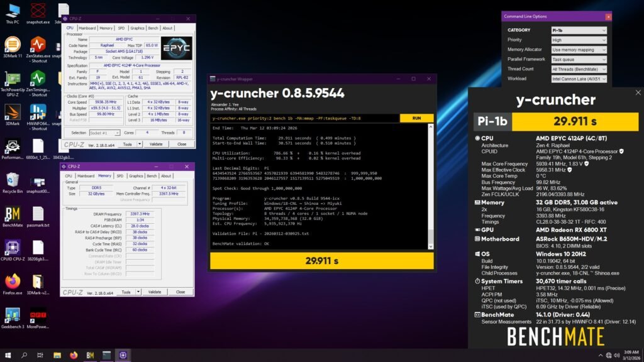
Task: Click the Windows OS icon in BenchMate panel
Action: pos(476,254)
